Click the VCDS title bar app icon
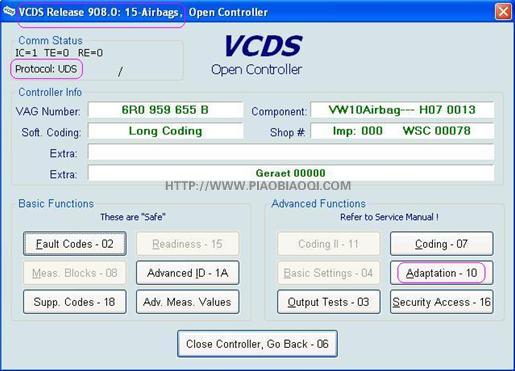The image size is (515, 371). click(x=9, y=11)
